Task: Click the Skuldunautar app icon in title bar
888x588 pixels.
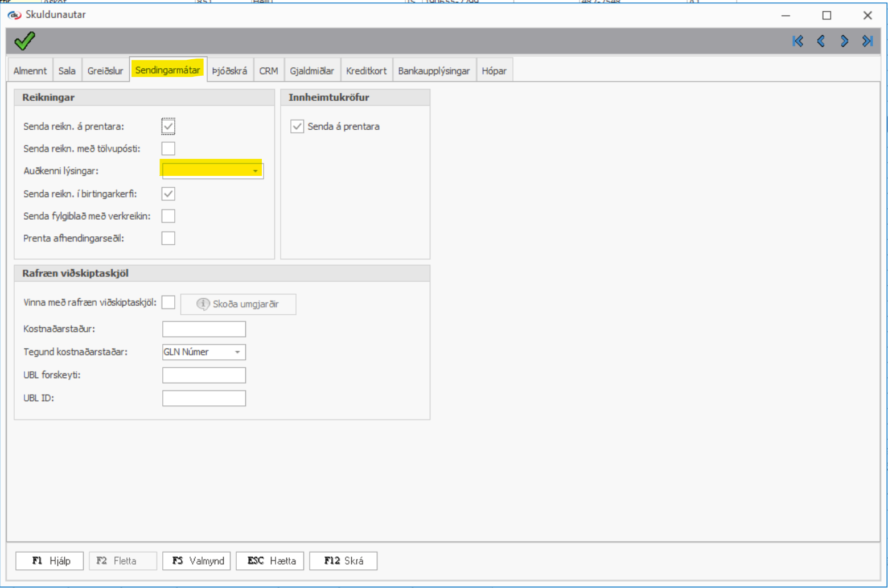Action: click(14, 15)
